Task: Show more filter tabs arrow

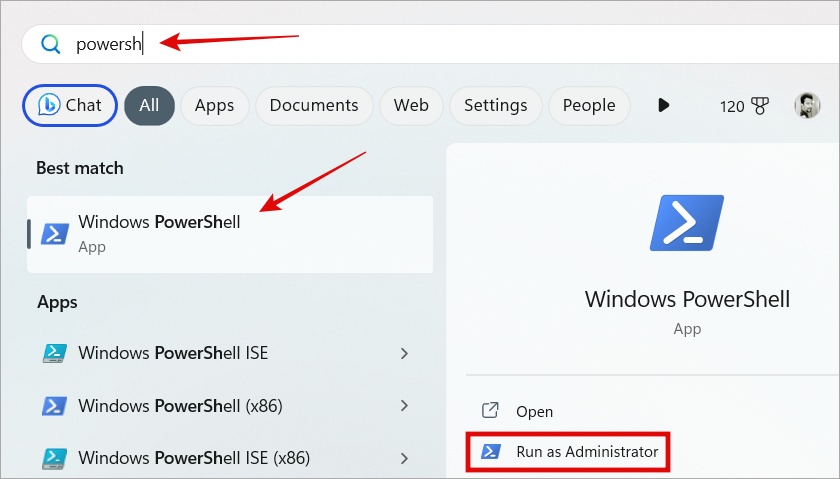Action: pyautogui.click(x=663, y=105)
